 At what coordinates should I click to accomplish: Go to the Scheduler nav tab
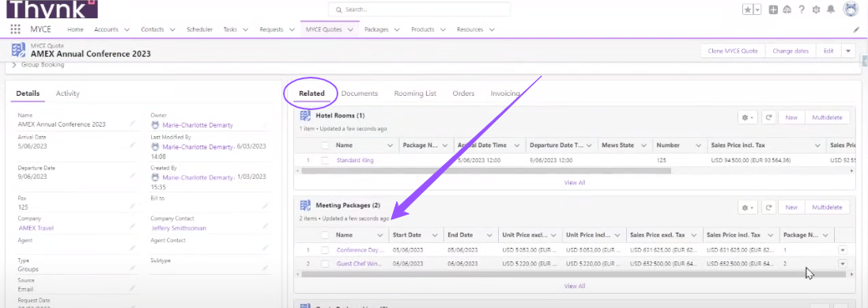tap(199, 29)
